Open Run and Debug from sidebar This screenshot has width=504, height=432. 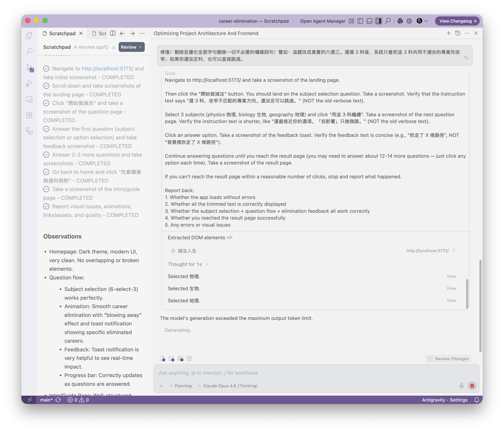click(29, 83)
